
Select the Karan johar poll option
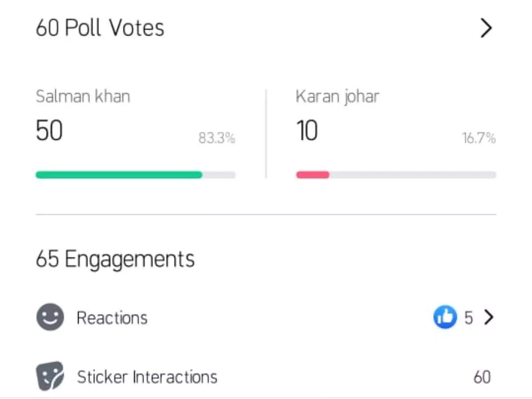click(337, 97)
